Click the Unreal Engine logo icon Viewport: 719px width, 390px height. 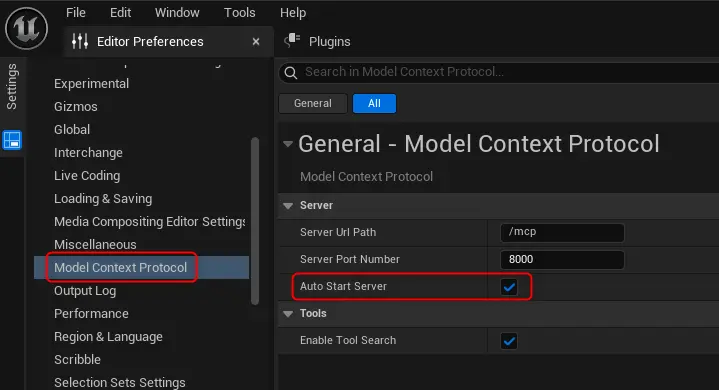point(26,28)
